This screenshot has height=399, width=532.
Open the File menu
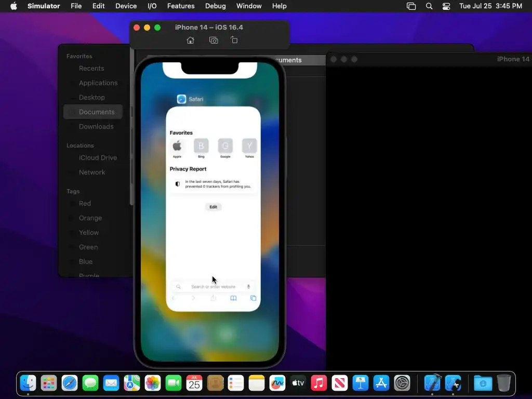point(76,6)
